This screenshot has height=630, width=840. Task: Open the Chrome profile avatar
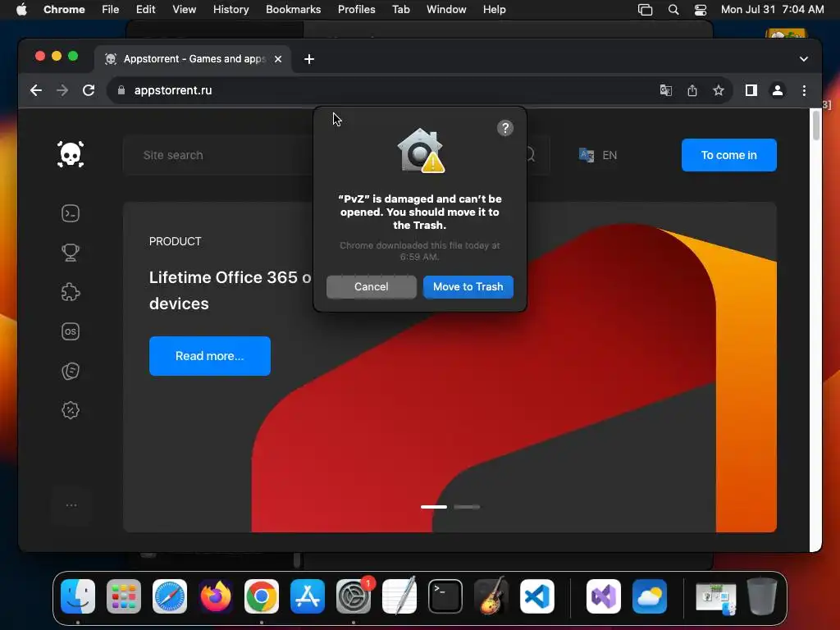pos(778,90)
